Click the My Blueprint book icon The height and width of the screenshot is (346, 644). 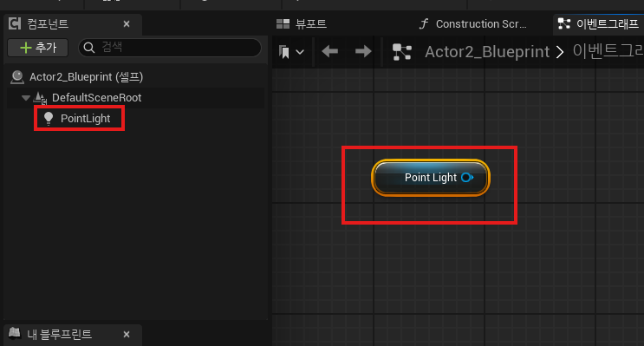(15, 333)
